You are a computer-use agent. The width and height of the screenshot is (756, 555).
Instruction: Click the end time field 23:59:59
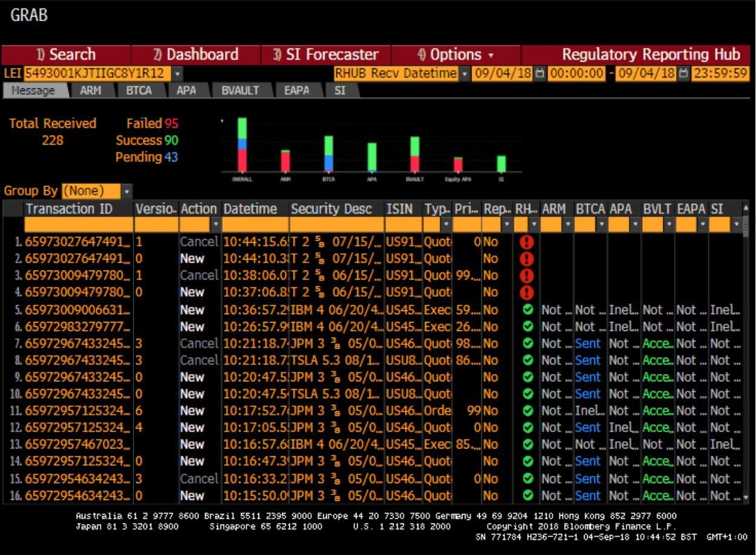(x=720, y=74)
